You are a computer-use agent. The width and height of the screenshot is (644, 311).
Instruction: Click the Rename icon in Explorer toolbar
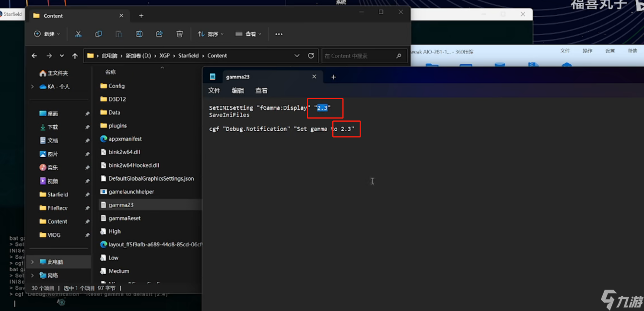tap(139, 34)
